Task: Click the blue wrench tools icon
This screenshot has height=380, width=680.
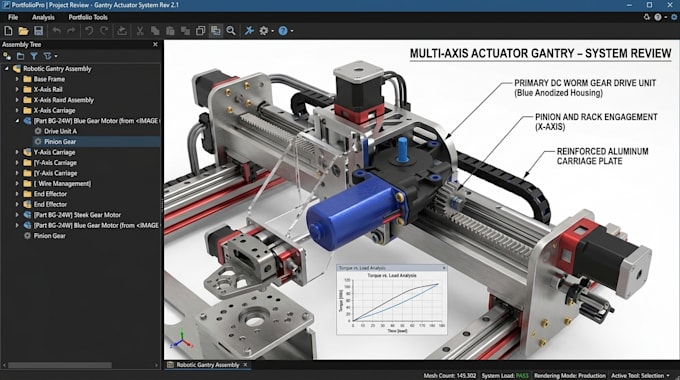Action: coord(249,31)
